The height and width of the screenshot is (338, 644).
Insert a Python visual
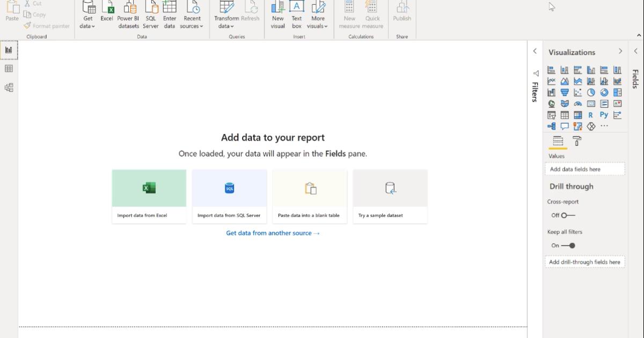click(x=603, y=114)
